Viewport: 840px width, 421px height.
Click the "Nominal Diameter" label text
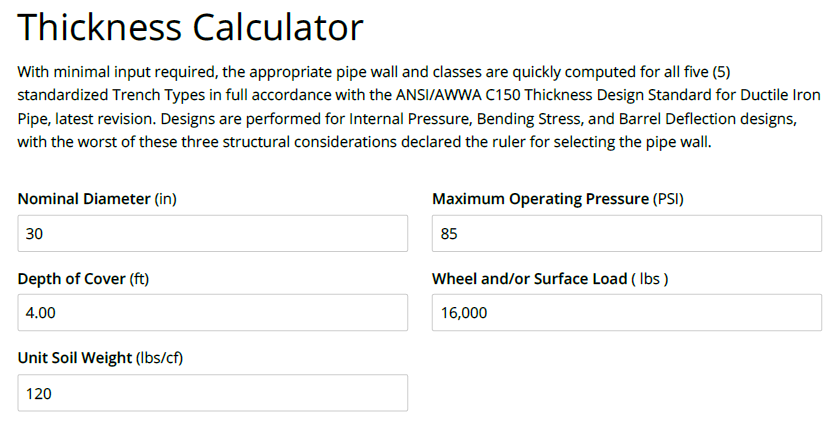tap(84, 199)
